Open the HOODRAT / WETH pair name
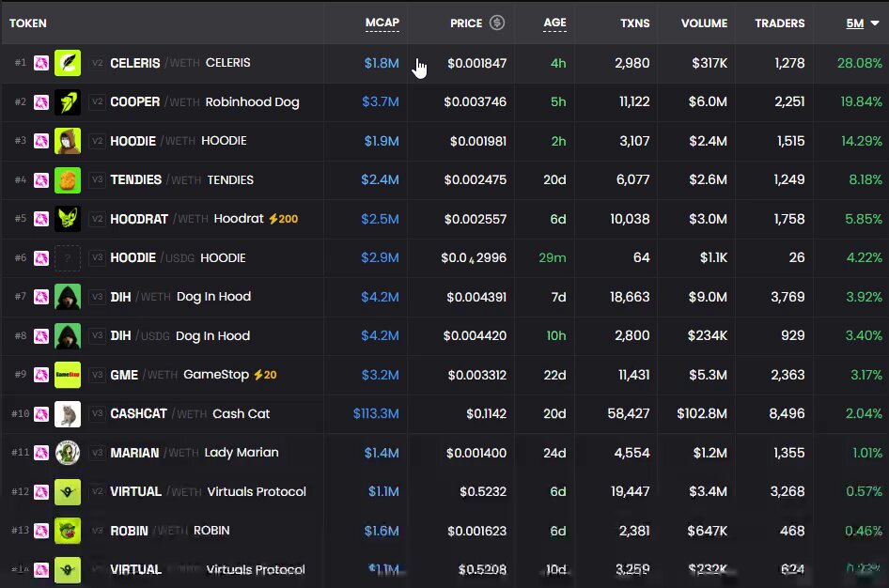This screenshot has height=588, width=889. pyautogui.click(x=187, y=219)
